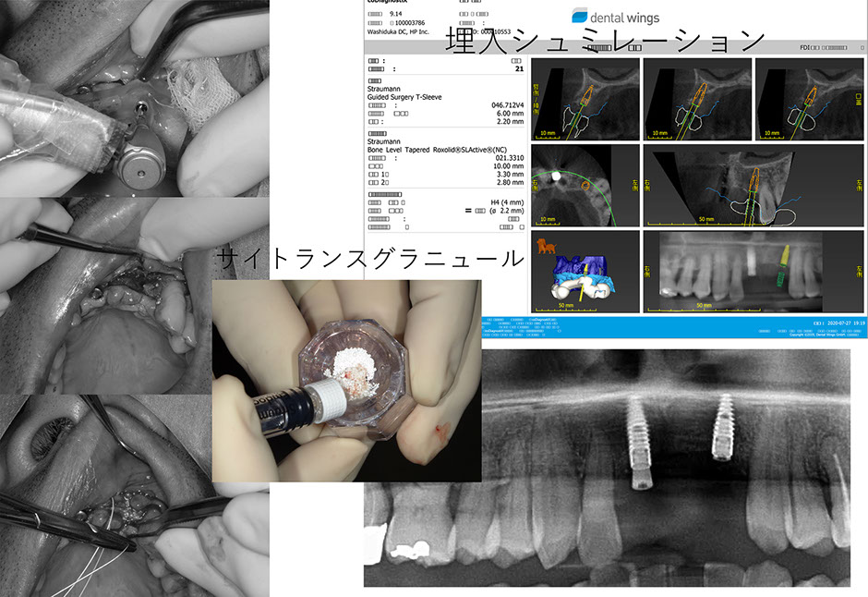The height and width of the screenshot is (597, 868).
Task: Click the Guided Surgery T-Sleeve entry
Action: (x=406, y=92)
